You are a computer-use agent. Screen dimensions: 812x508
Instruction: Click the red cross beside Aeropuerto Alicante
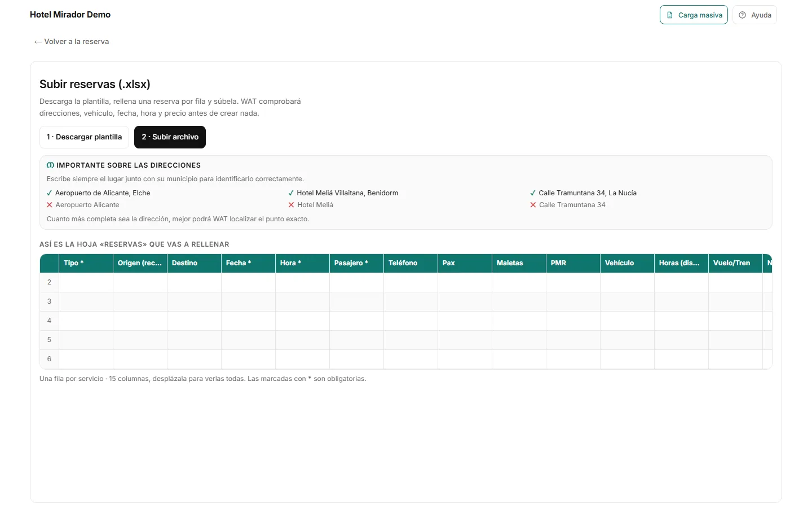pos(50,205)
